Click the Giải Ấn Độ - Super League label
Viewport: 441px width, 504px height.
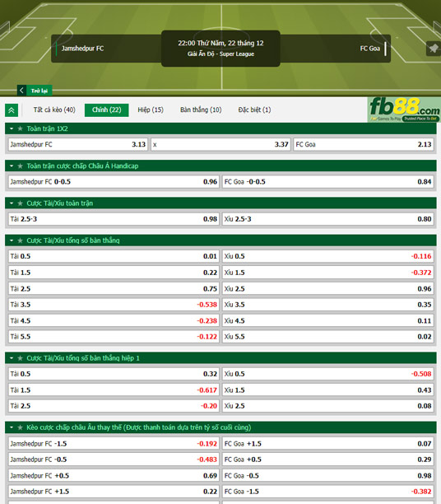(220, 54)
